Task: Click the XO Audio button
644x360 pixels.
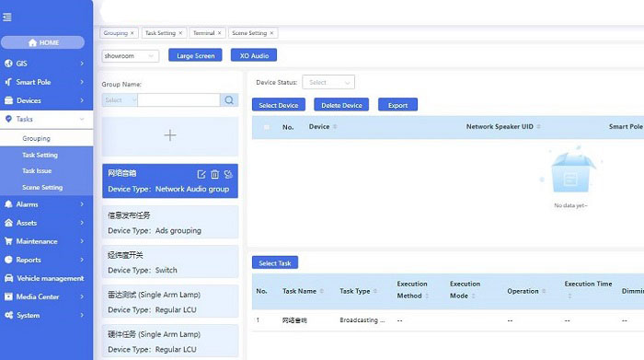Action: pos(254,55)
